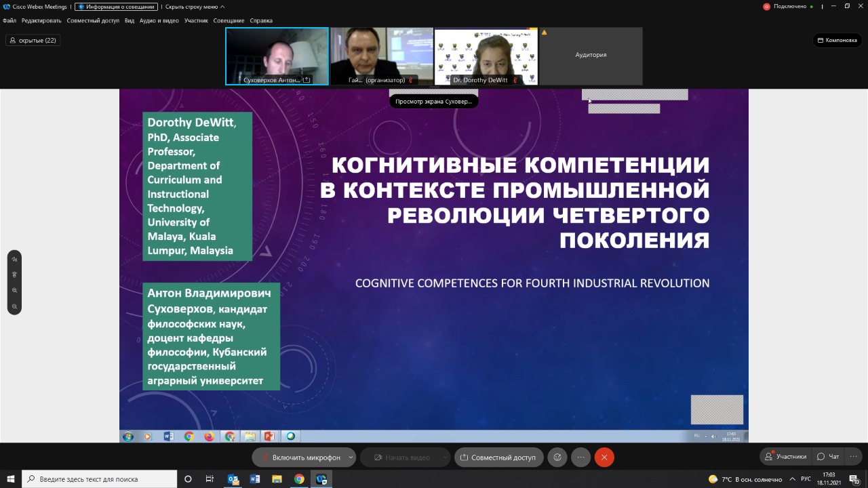The width and height of the screenshot is (868, 488).
Task: Open the reactions smiley button
Action: tap(557, 457)
